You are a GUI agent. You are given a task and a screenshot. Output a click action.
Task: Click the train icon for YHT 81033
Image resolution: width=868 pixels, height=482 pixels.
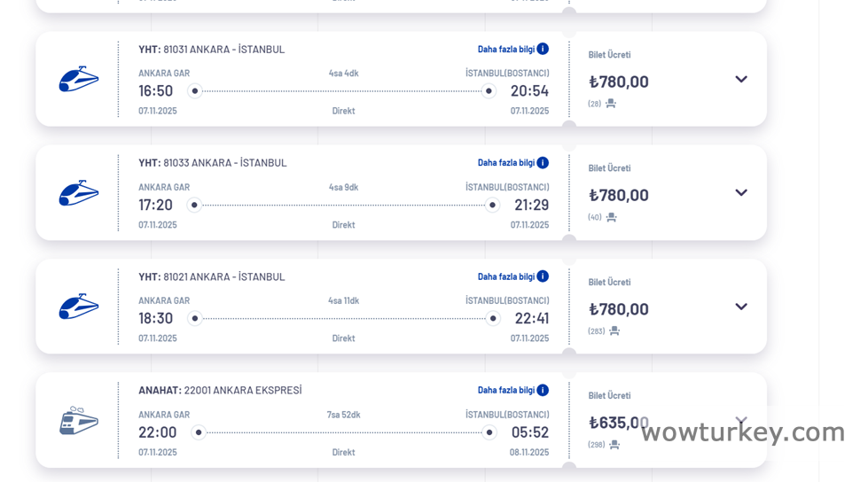pos(78,193)
